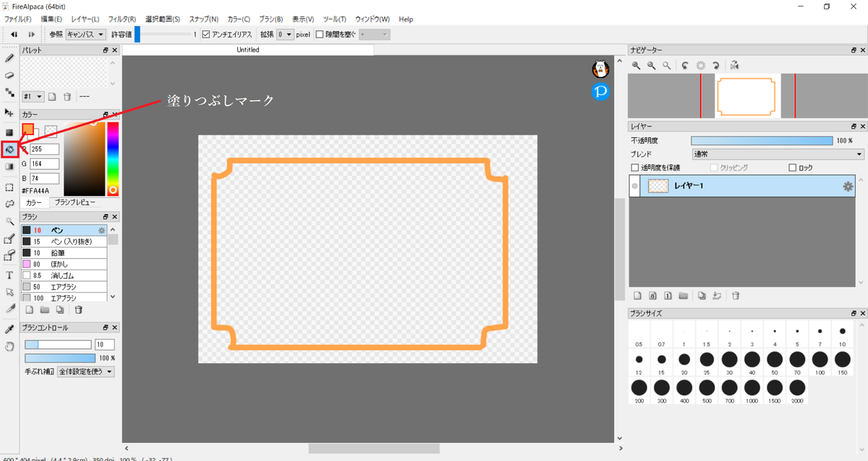The image size is (868, 461).
Task: Choose the 鉛筆 brush in the list
Action: point(64,253)
